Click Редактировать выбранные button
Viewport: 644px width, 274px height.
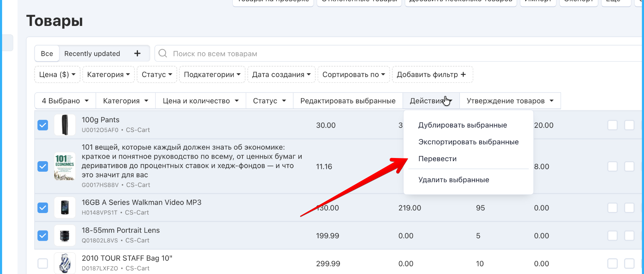348,101
